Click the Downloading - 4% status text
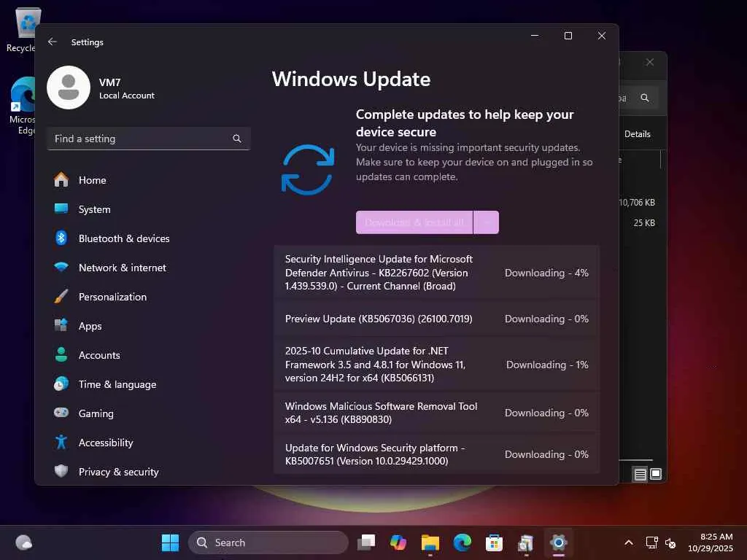The image size is (747, 560). 546,273
